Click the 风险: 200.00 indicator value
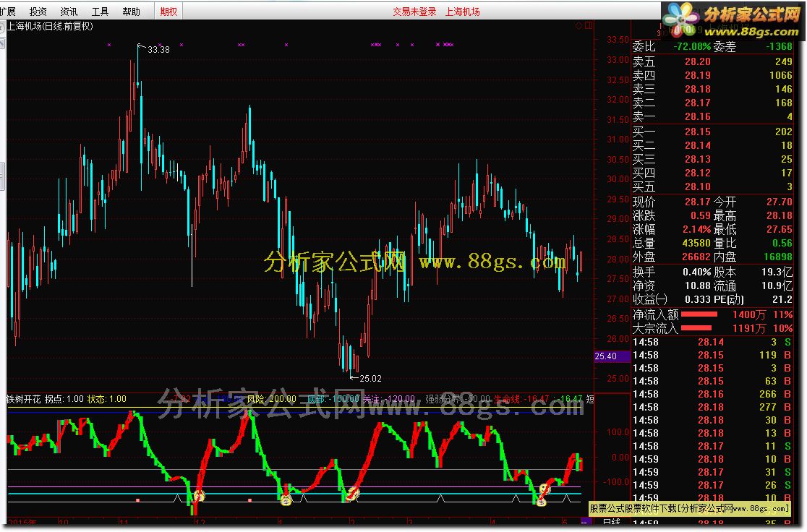Screen dimensions: 807x532 click(x=271, y=399)
